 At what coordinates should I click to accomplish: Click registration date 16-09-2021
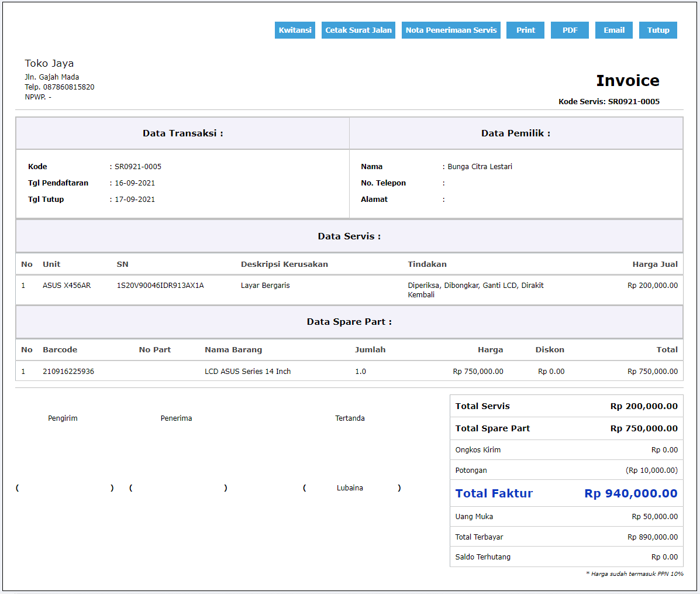point(135,183)
